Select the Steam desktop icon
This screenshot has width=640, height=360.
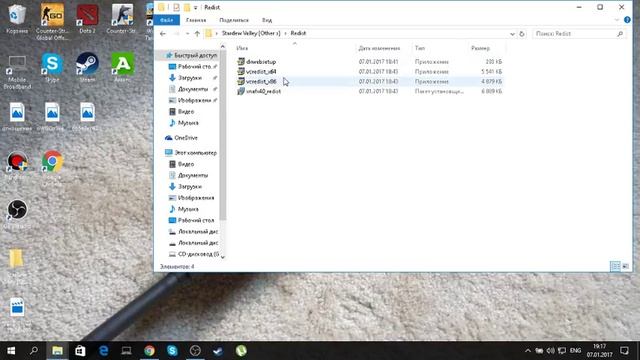87,67
